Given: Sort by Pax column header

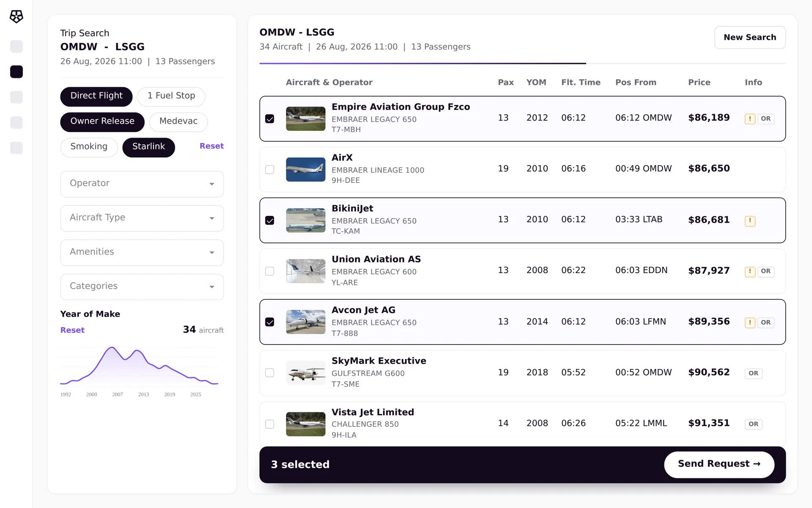Looking at the screenshot, I should 506,83.
